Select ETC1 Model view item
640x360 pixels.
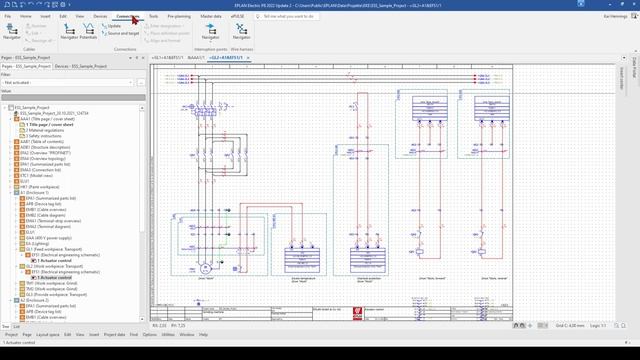point(36,176)
